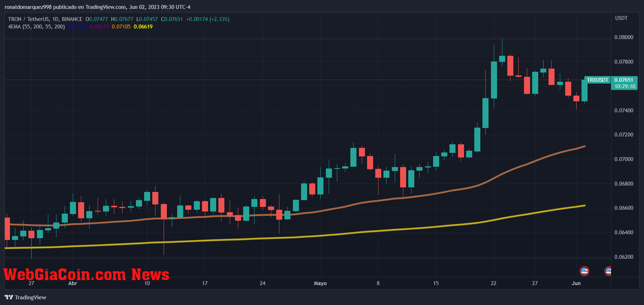The image size is (644, 305).
Task: Click the 22 date label on the time axis
Action: tap(493, 283)
